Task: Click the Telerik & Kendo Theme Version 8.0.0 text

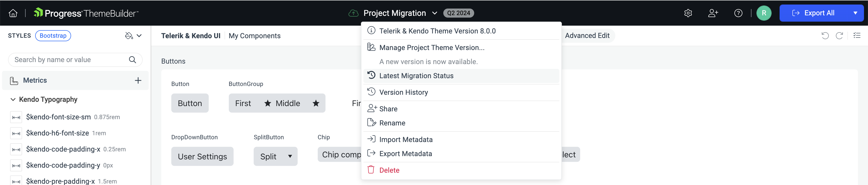Action: point(437,31)
